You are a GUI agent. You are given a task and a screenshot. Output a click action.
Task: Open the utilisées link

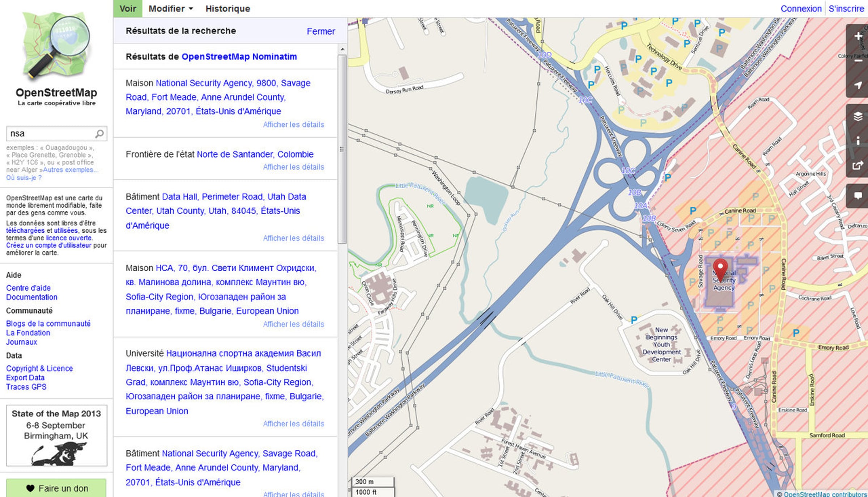pyautogui.click(x=66, y=231)
